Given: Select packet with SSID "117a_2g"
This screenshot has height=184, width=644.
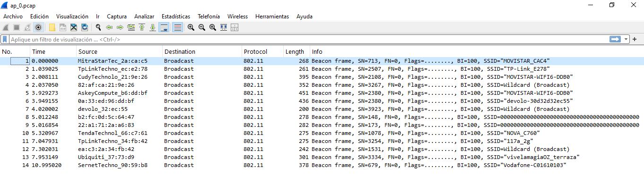Looking at the screenshot, I should [322, 141].
